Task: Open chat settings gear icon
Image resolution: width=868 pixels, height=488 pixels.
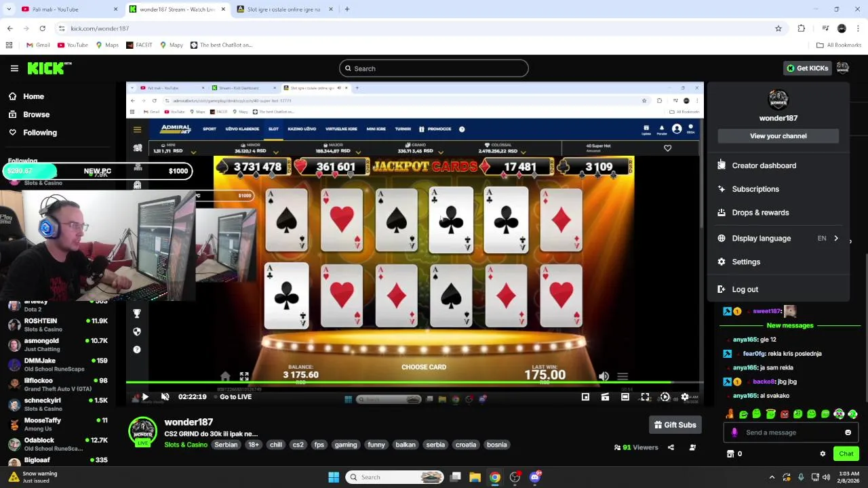Action: (x=823, y=454)
